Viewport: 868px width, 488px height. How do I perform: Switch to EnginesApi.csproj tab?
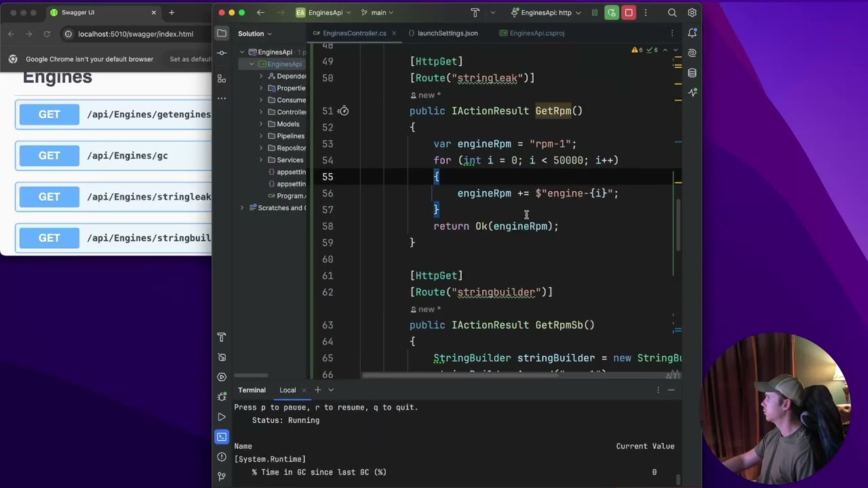[532, 33]
